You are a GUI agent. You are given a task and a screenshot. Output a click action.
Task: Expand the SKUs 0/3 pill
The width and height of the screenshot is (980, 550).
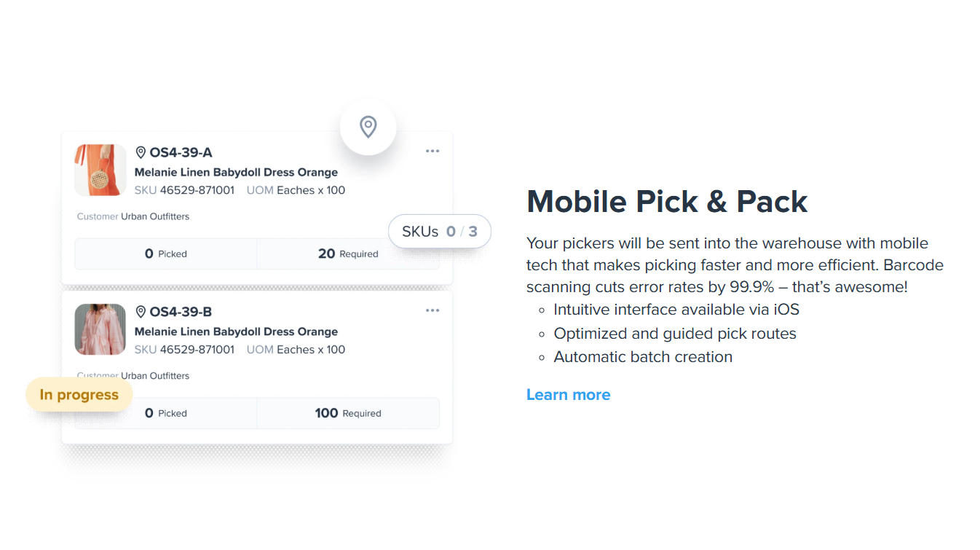click(x=440, y=231)
